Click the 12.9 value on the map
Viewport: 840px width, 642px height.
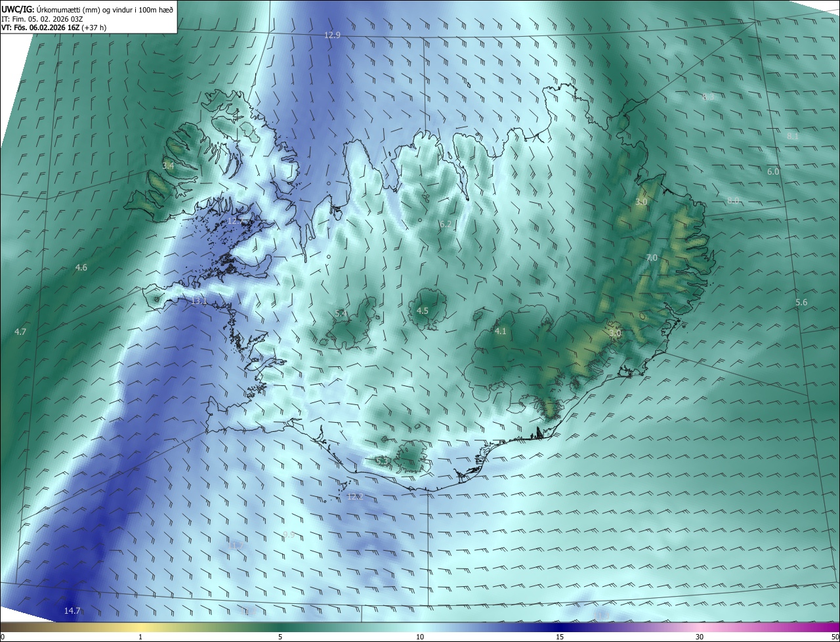pyautogui.click(x=333, y=35)
